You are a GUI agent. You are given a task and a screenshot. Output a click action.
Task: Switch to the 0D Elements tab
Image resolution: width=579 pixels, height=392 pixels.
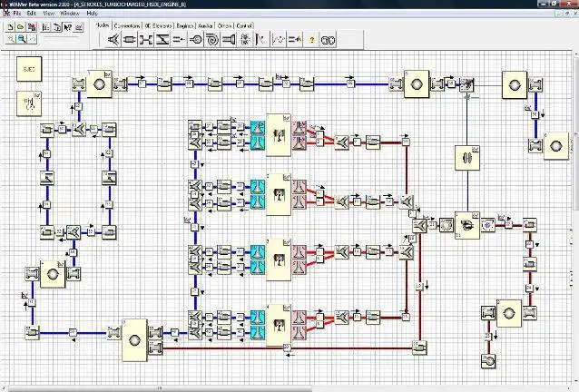point(158,25)
